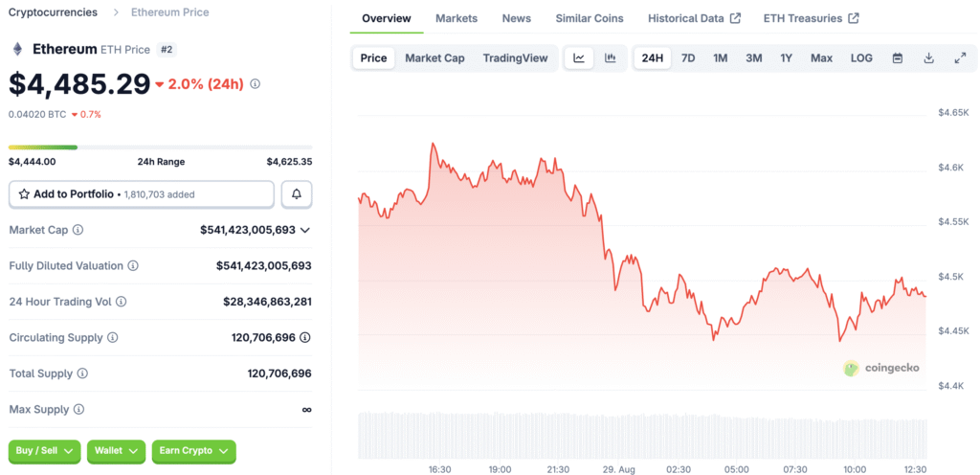Open the calendar date range picker

tap(898, 58)
